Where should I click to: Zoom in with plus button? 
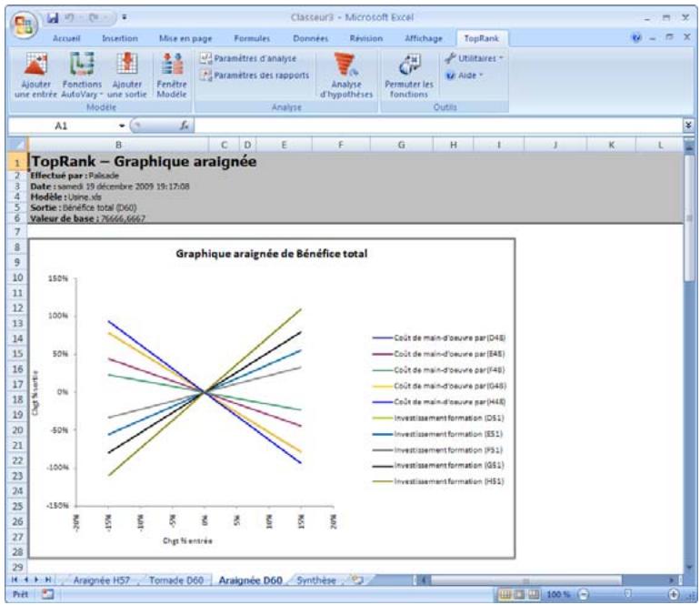[x=674, y=595]
